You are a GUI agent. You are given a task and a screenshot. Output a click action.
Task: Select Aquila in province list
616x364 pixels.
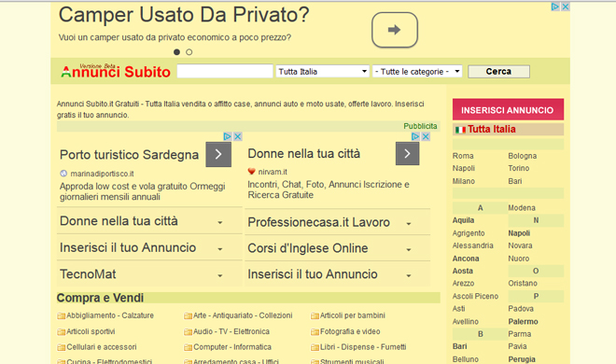point(463,220)
